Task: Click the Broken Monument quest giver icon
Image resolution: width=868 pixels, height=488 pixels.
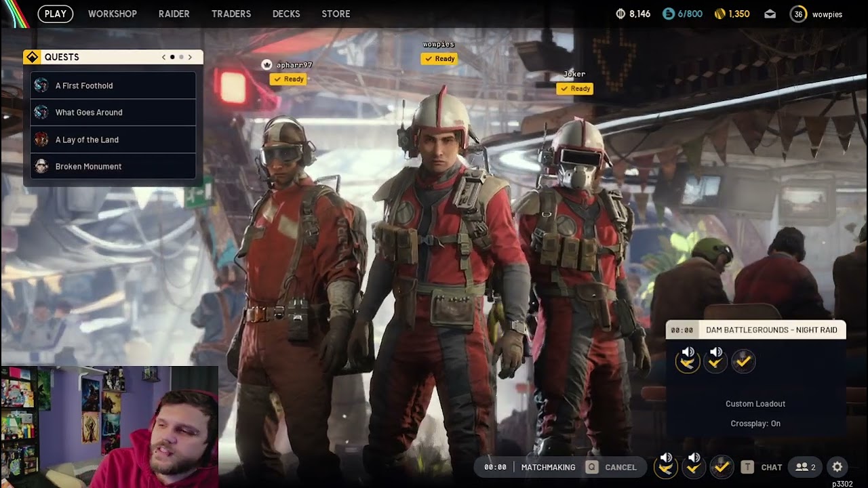Action: pyautogui.click(x=41, y=166)
